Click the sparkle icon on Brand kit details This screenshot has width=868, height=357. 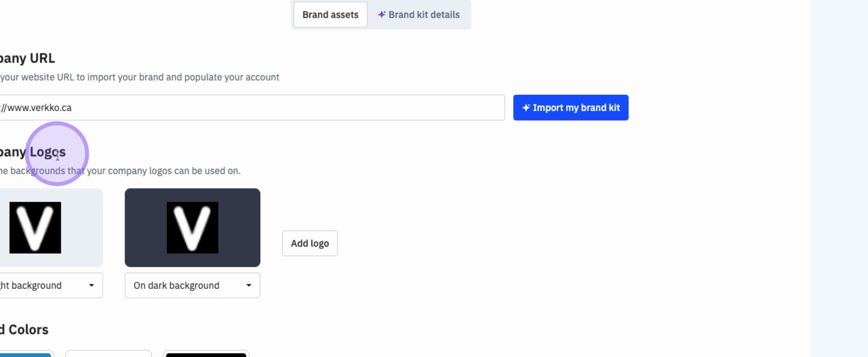point(381,15)
